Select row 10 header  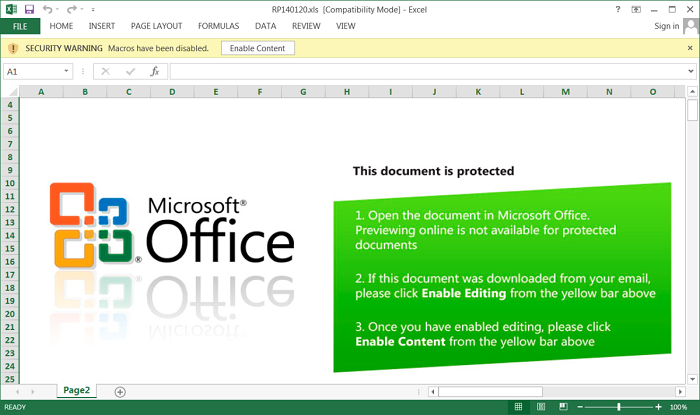(10, 183)
